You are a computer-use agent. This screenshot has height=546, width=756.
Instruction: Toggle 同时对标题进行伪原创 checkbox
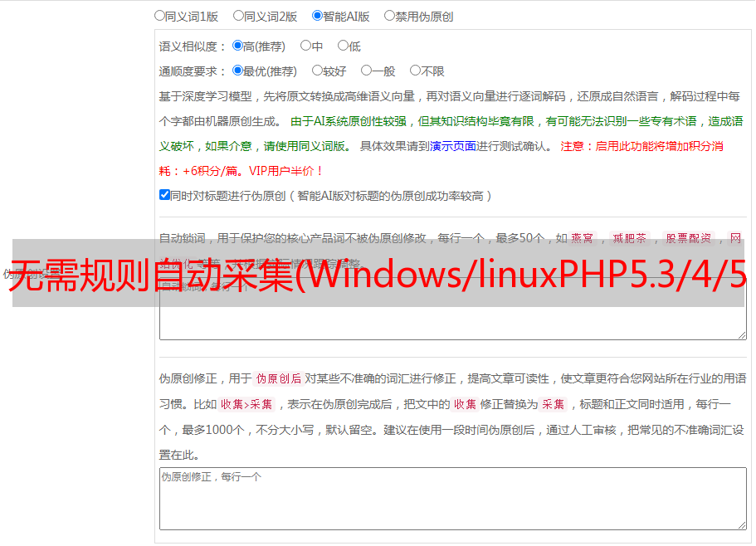tap(164, 195)
